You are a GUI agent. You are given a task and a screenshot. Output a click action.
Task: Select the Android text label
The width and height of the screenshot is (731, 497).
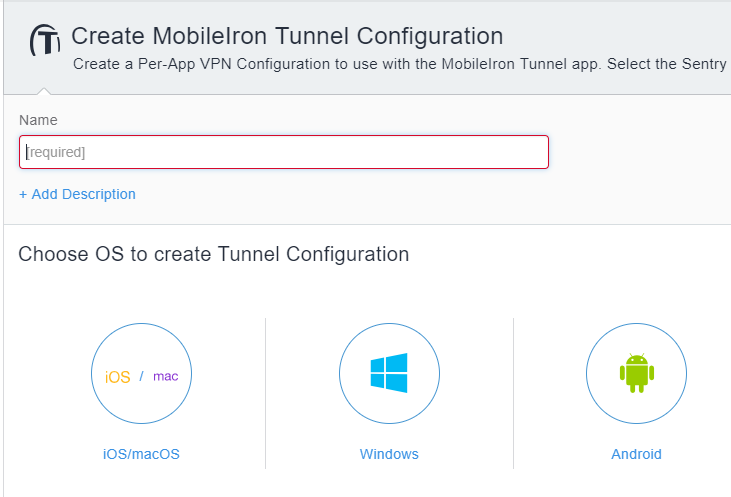click(636, 454)
